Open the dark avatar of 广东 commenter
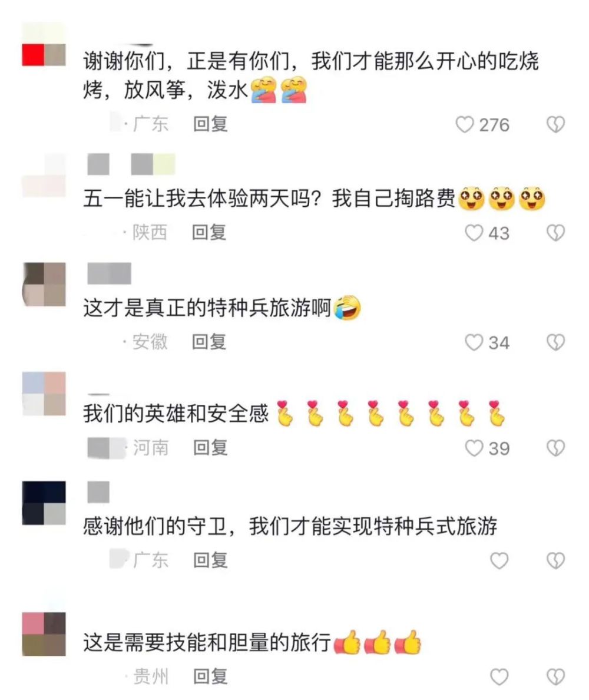Viewport: 589px width, 700px height. (x=44, y=503)
